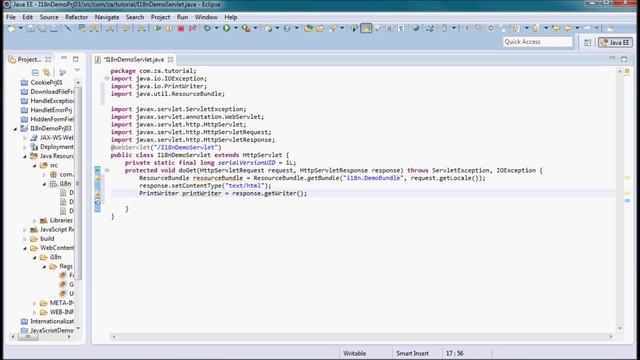
Task: Click the Open Web Browser globe icon
Action: (x=415, y=28)
